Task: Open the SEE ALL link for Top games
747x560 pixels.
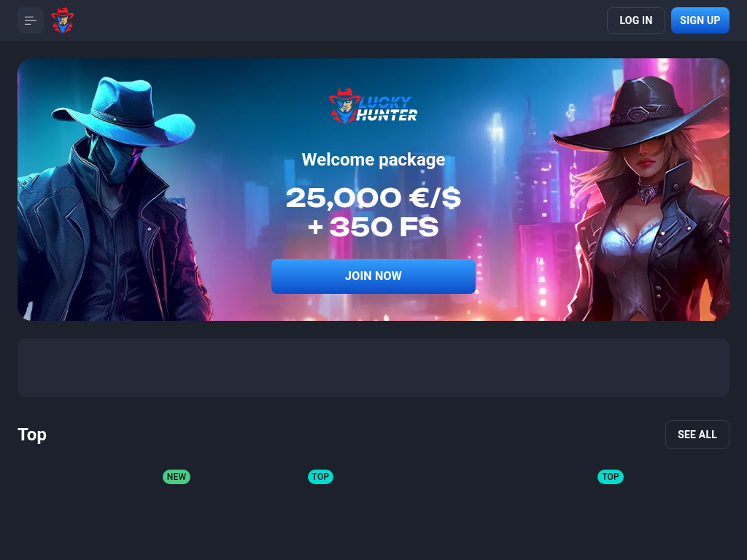Action: coord(697,435)
